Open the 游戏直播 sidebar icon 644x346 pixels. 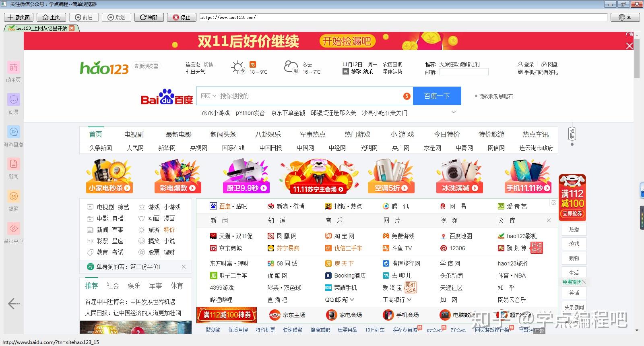14,132
